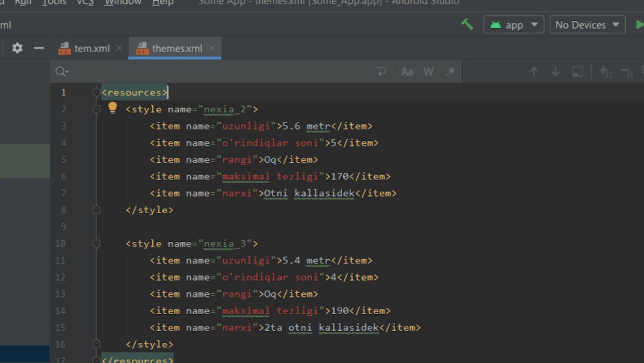Image resolution: width=644 pixels, height=363 pixels.
Task: Open the app run configuration dropdown
Action: click(514, 24)
